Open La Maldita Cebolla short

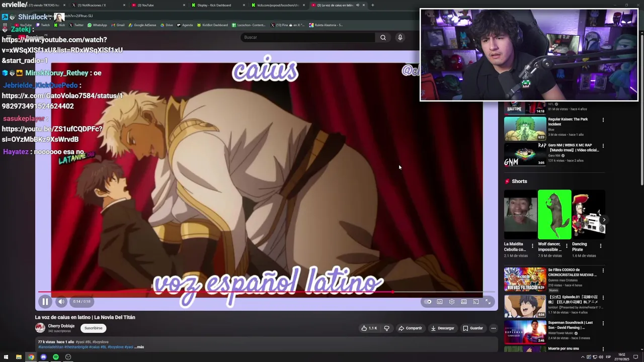(x=521, y=215)
